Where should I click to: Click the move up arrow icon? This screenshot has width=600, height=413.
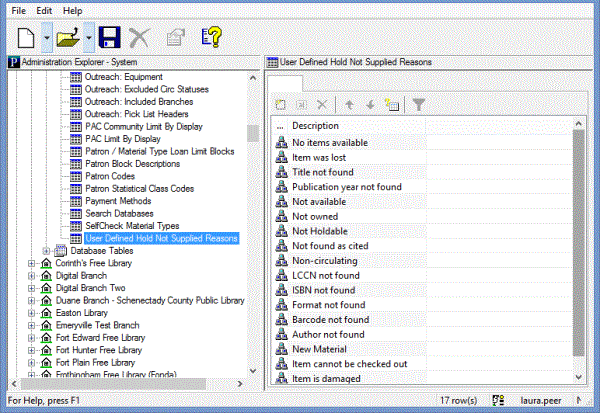click(x=349, y=104)
